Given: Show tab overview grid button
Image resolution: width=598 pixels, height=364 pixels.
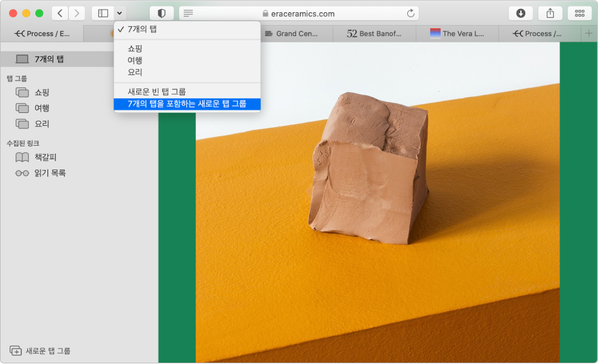Looking at the screenshot, I should (x=579, y=13).
